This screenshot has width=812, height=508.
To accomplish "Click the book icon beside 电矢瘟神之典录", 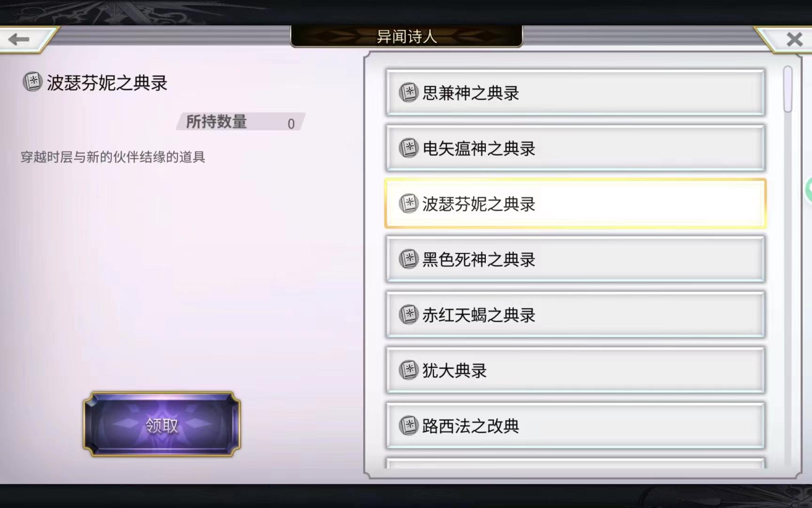I will [408, 148].
